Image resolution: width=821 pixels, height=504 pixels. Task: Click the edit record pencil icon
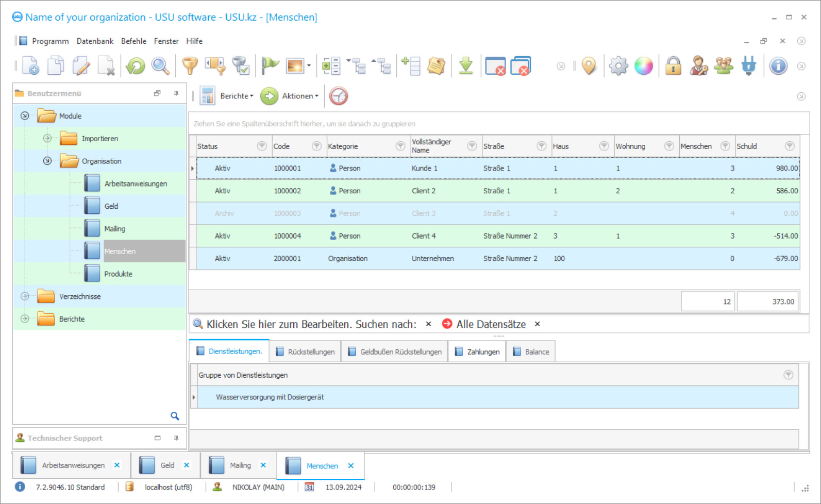coord(81,66)
